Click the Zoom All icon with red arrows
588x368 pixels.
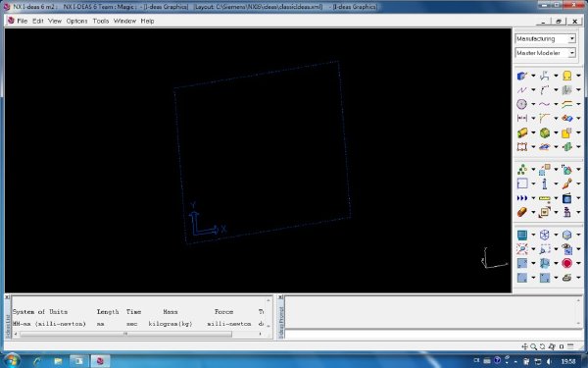(x=522, y=249)
